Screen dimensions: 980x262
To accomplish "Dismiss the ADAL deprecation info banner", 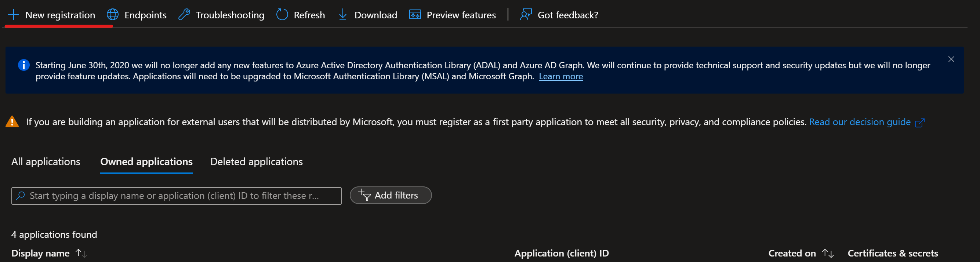I will coord(951,59).
